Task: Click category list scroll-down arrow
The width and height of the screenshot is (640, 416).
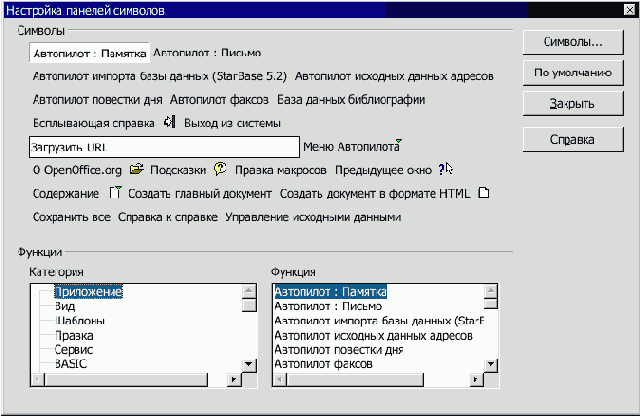Action: click(x=249, y=364)
